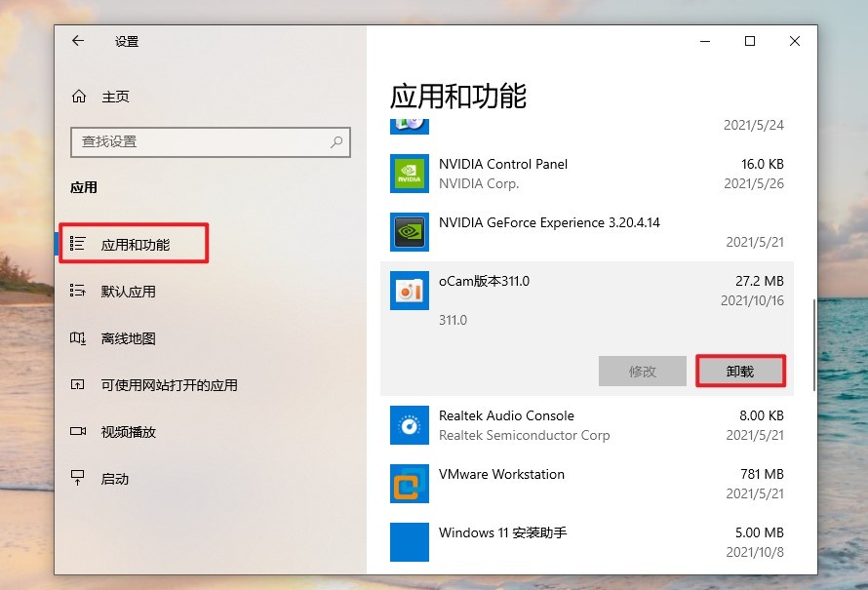Go back using the arrow in Settings
Image resolution: width=868 pixels, height=590 pixels.
[x=78, y=40]
